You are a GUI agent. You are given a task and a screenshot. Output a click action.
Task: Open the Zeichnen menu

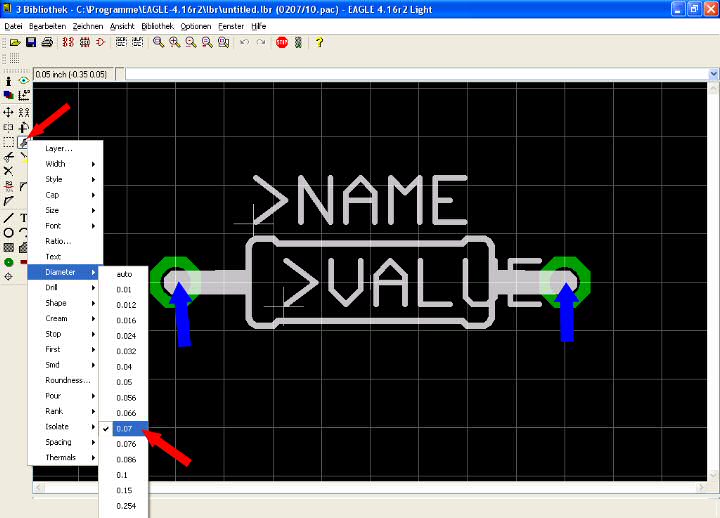pos(88,24)
